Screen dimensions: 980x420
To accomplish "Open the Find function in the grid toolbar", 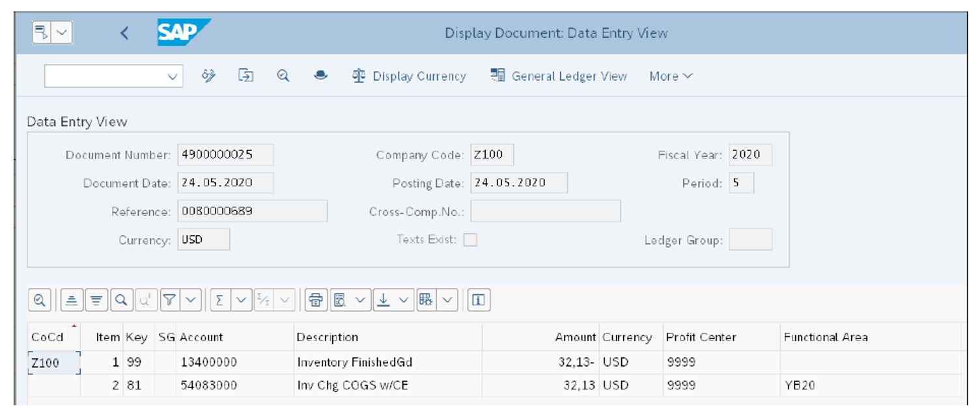I will (121, 300).
